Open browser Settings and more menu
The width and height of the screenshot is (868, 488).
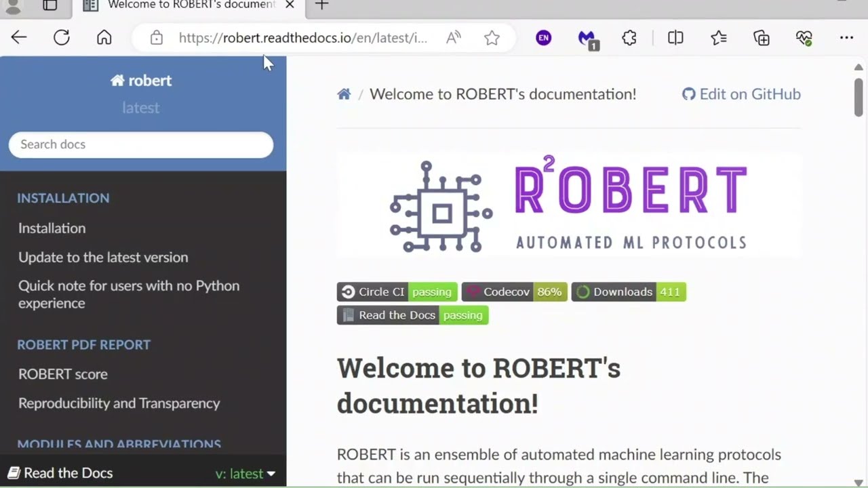[846, 38]
